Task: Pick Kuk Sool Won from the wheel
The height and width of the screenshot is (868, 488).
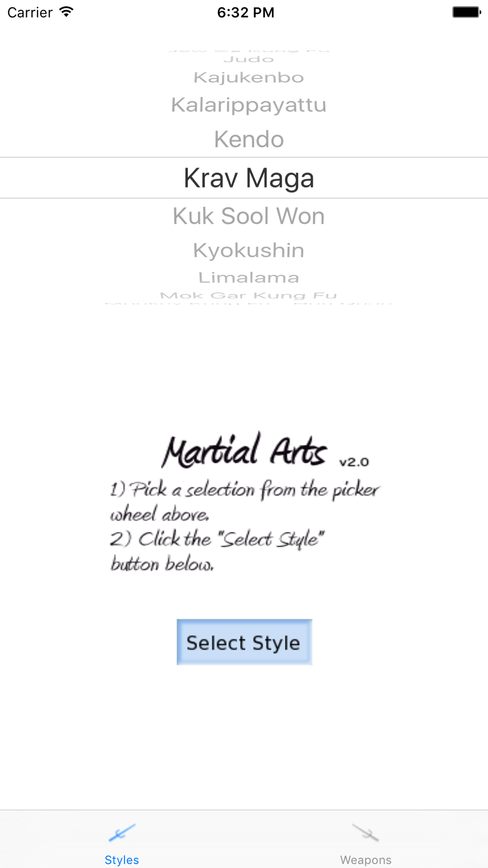Action: click(x=249, y=216)
